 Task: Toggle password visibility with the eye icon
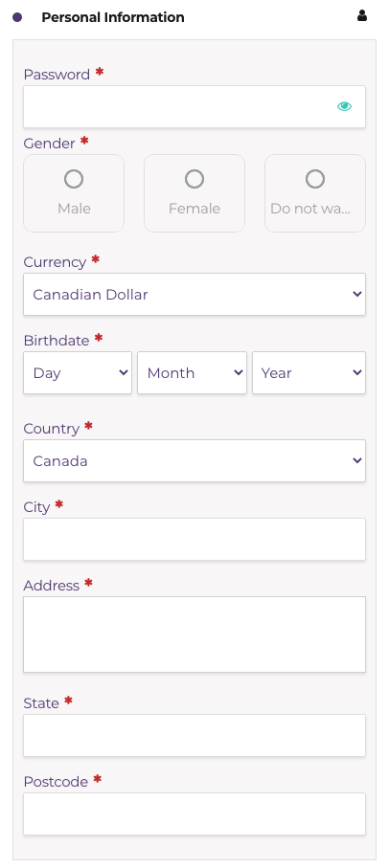click(344, 106)
